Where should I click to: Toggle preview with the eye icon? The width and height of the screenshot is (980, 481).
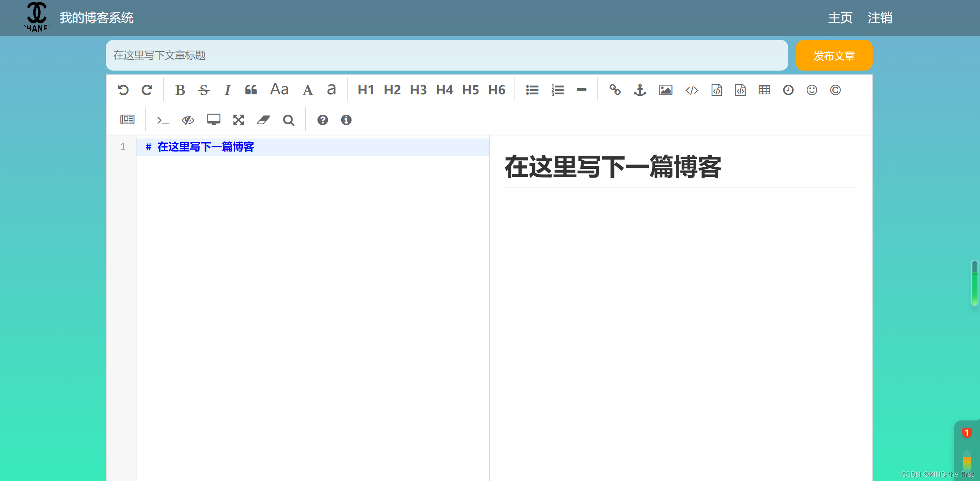[x=188, y=120]
